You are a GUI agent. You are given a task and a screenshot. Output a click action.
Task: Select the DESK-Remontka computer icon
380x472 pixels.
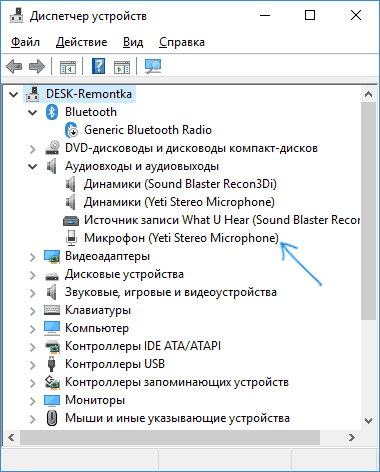pyautogui.click(x=32, y=94)
